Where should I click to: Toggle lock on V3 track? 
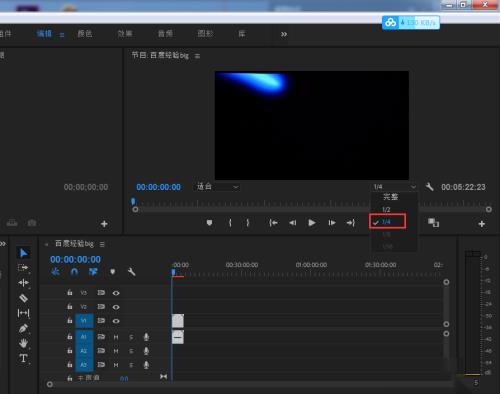pos(70,293)
